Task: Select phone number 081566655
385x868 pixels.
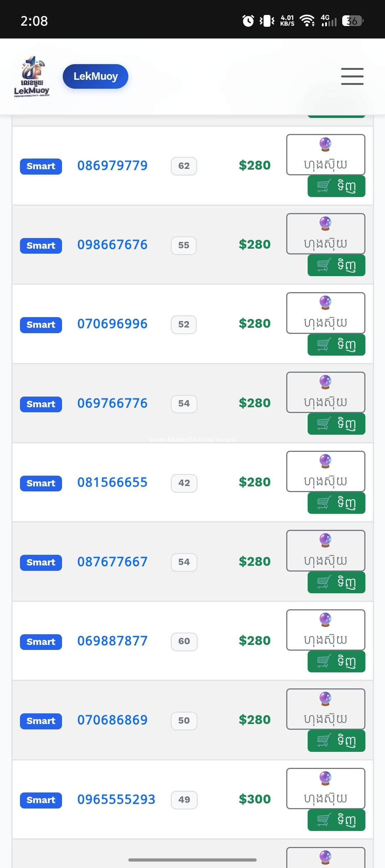Action: (112, 482)
